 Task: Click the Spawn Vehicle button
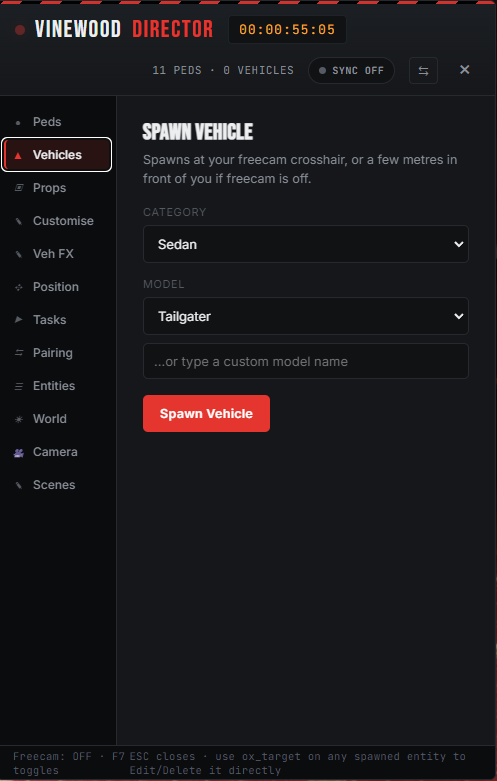point(206,413)
